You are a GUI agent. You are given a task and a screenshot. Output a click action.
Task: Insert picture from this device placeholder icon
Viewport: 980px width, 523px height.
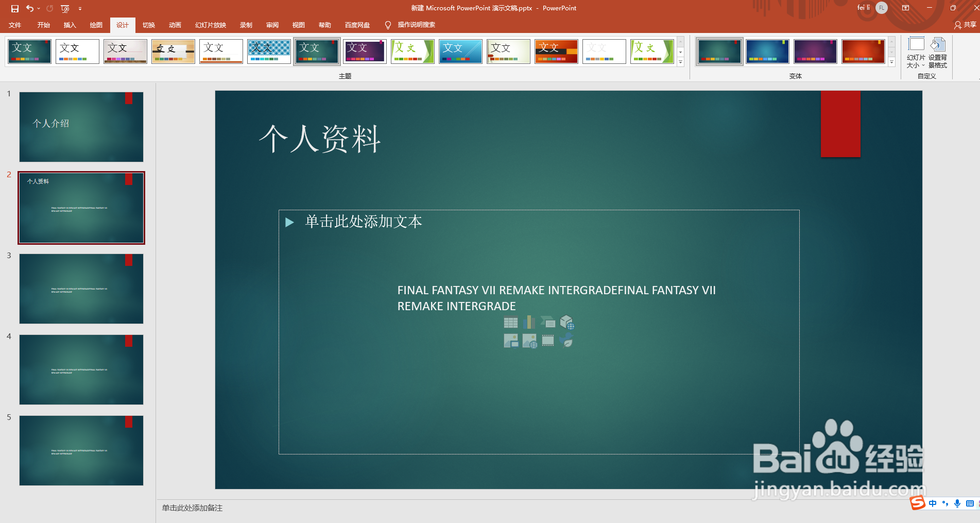point(511,341)
